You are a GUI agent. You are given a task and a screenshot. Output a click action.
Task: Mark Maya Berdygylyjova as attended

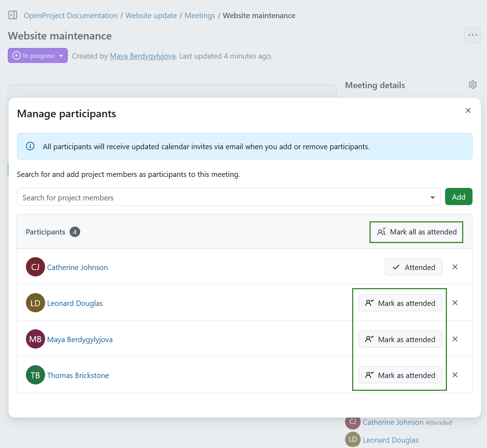point(400,339)
